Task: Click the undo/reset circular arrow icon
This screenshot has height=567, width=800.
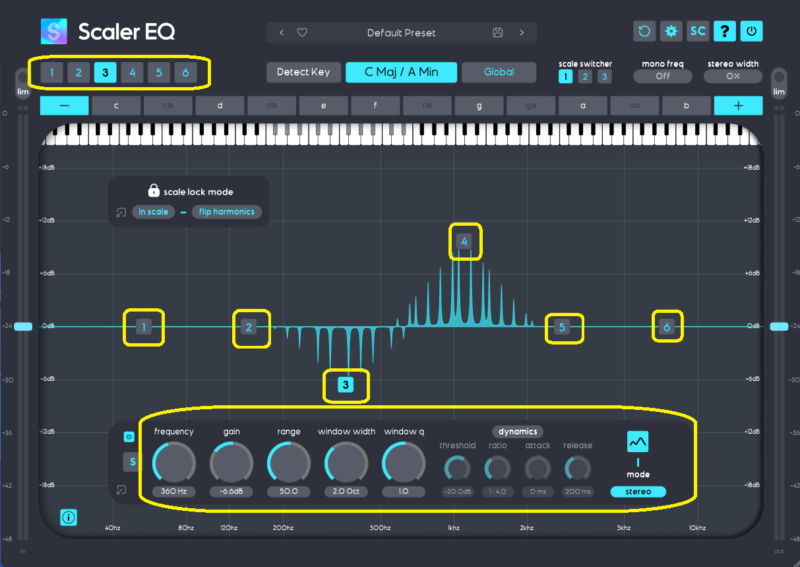Action: click(x=645, y=31)
